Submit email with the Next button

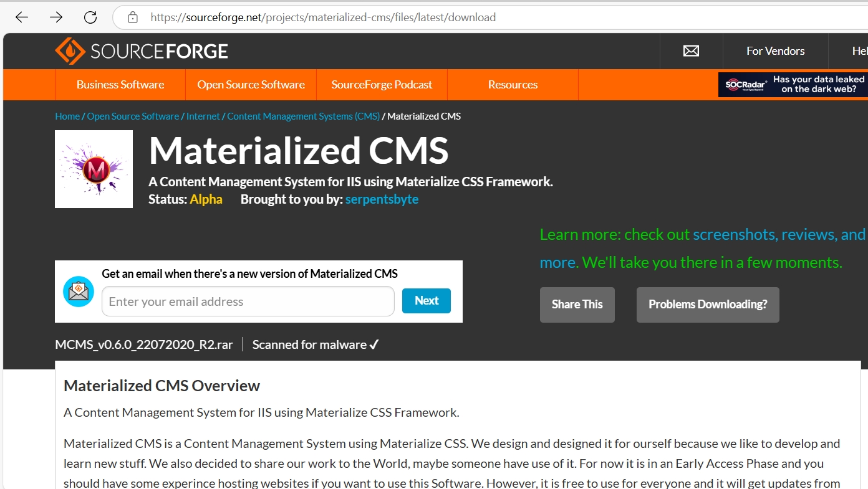(x=427, y=301)
